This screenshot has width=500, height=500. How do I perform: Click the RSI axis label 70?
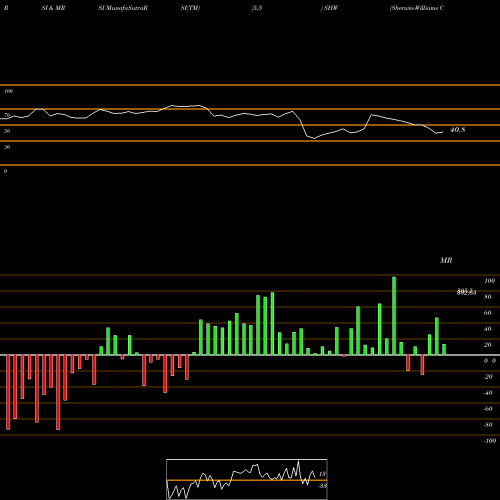pyautogui.click(x=7, y=115)
